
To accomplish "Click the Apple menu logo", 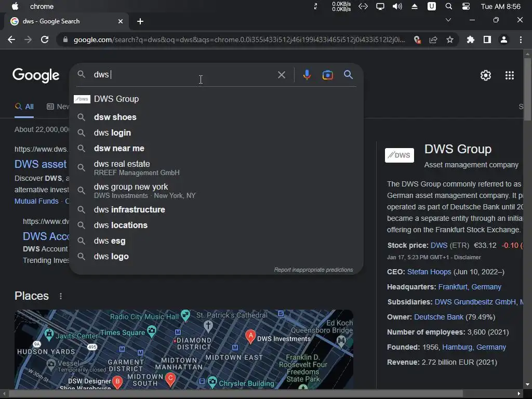I will click(x=15, y=6).
